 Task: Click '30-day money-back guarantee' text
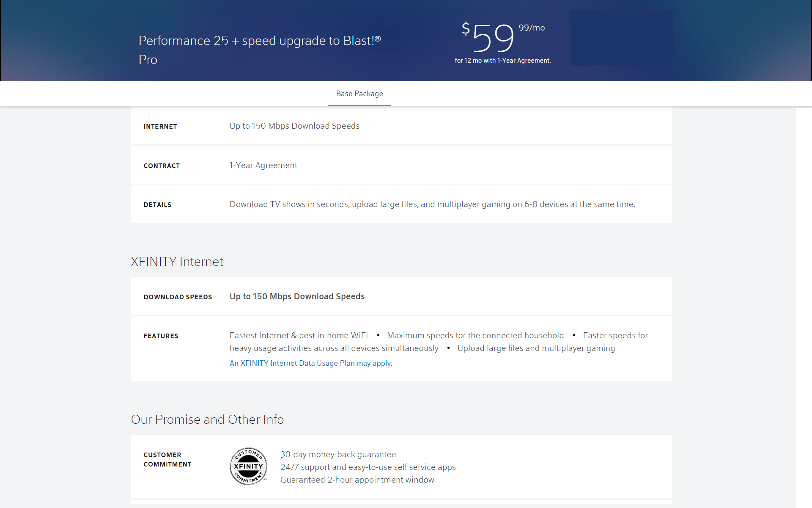tap(338, 455)
